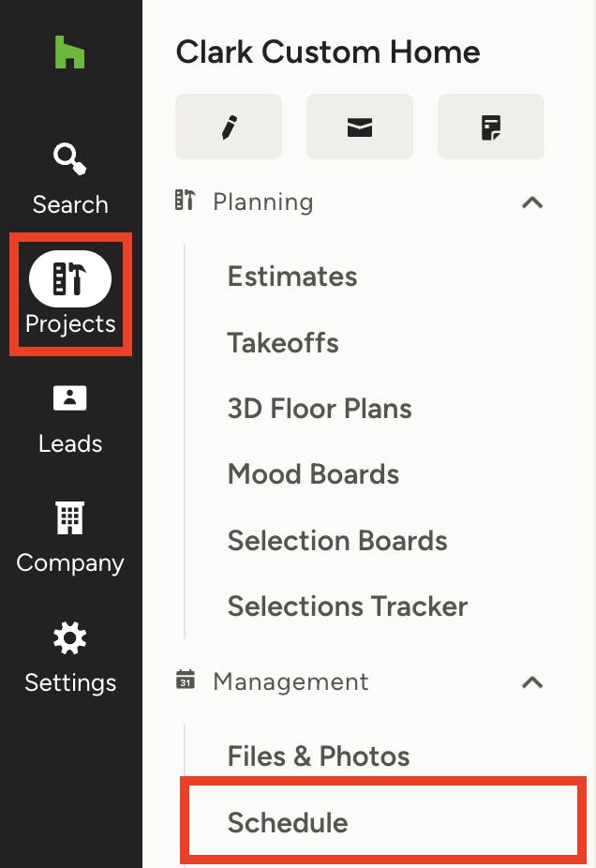Open Files & Photos under Management

pyautogui.click(x=319, y=756)
